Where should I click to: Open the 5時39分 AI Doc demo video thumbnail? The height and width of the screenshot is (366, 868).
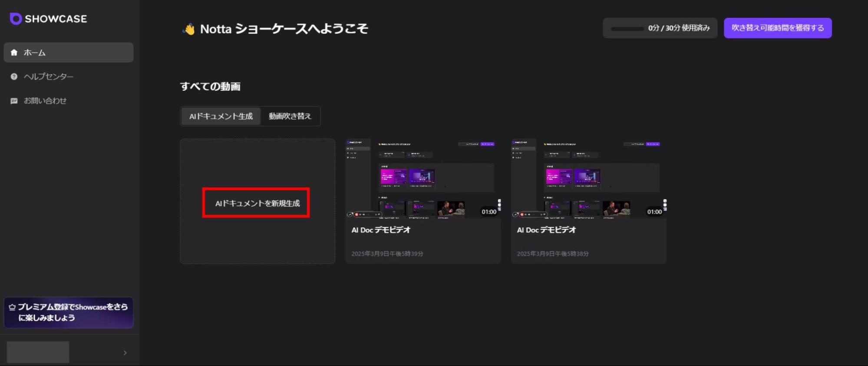coord(423,178)
